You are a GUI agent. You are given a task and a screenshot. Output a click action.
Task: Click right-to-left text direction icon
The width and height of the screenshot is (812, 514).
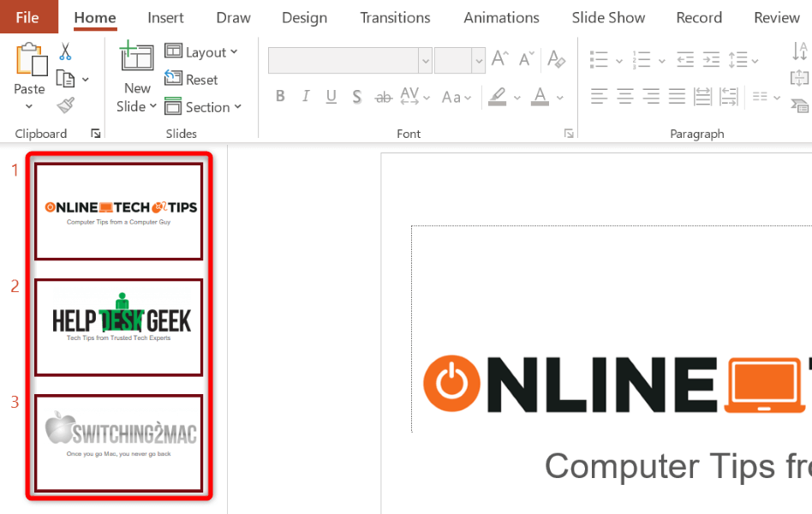[x=729, y=96]
